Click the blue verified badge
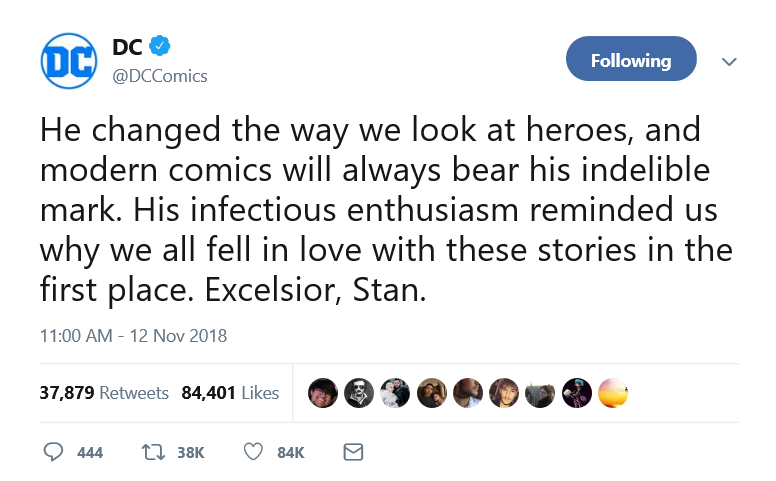Viewport: 776px width, 481px height. (159, 46)
